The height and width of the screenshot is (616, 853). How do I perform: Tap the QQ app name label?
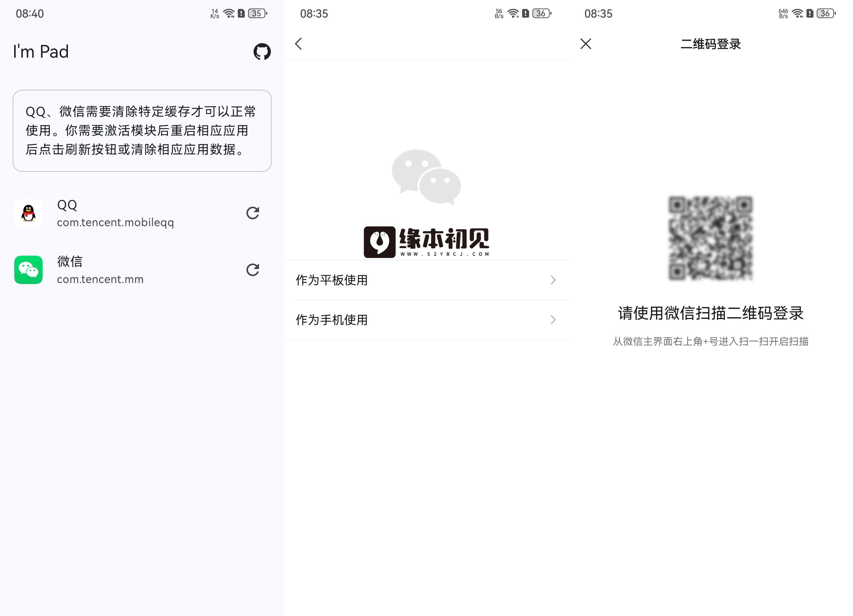(67, 205)
